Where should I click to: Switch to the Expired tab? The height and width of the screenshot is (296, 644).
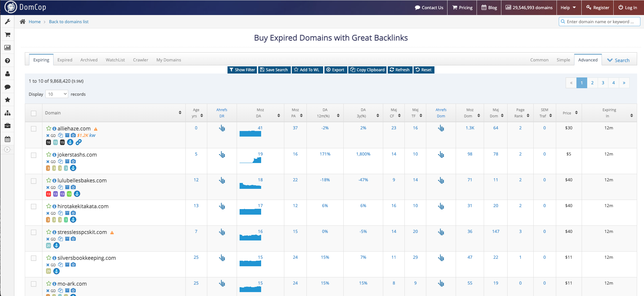coord(65,60)
